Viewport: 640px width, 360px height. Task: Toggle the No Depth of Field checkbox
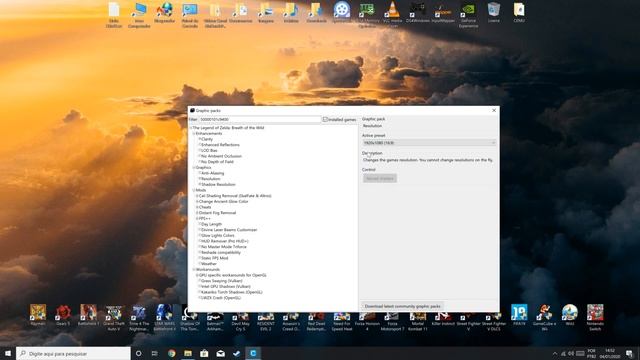pyautogui.click(x=200, y=162)
